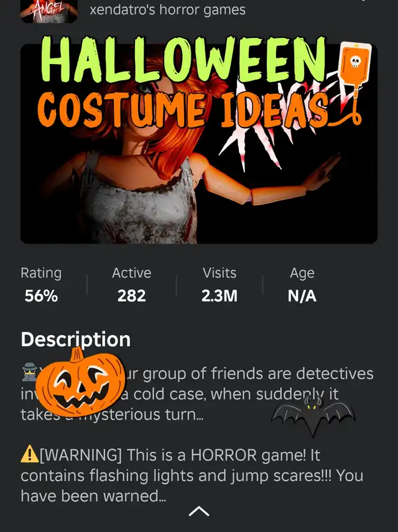Tap the Description heading
The height and width of the screenshot is (532, 398).
tap(76, 339)
